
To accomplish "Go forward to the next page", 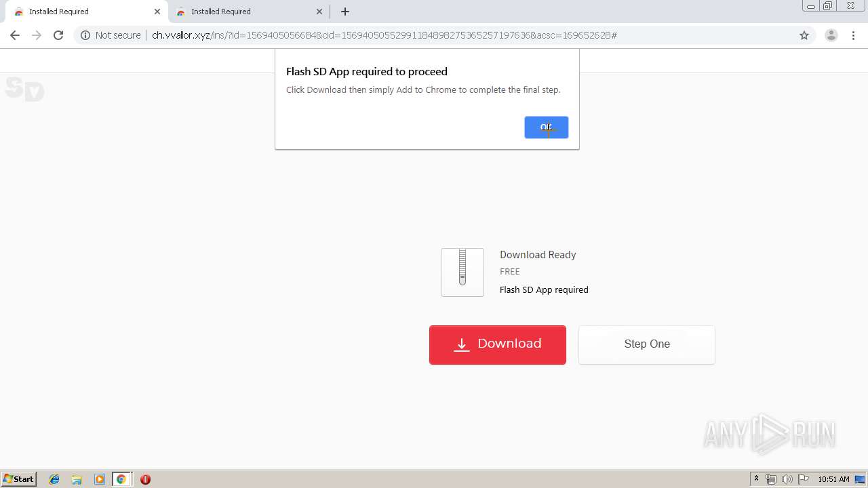I will 37,35.
